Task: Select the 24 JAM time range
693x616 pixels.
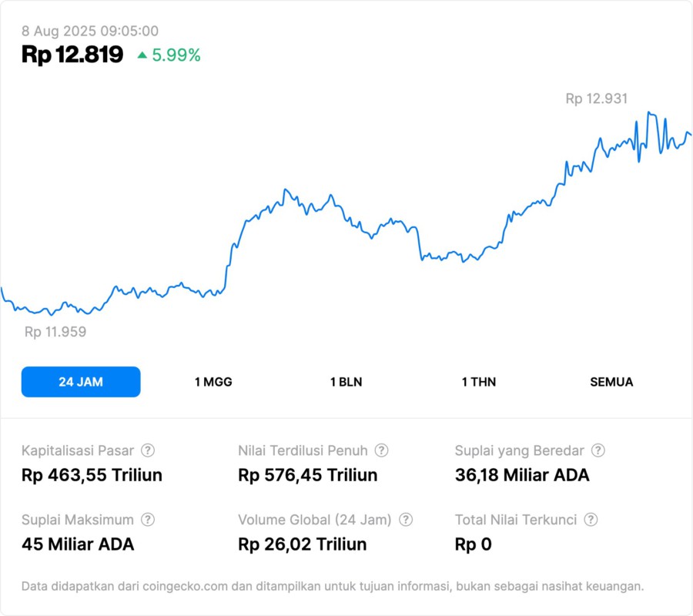Action: 81,382
